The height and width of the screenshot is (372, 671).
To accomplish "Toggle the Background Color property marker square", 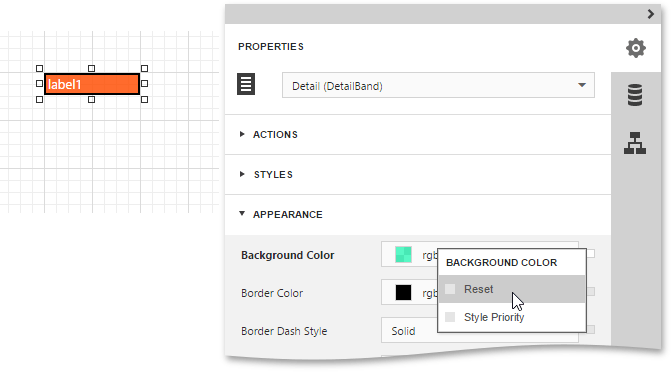I will 591,254.
